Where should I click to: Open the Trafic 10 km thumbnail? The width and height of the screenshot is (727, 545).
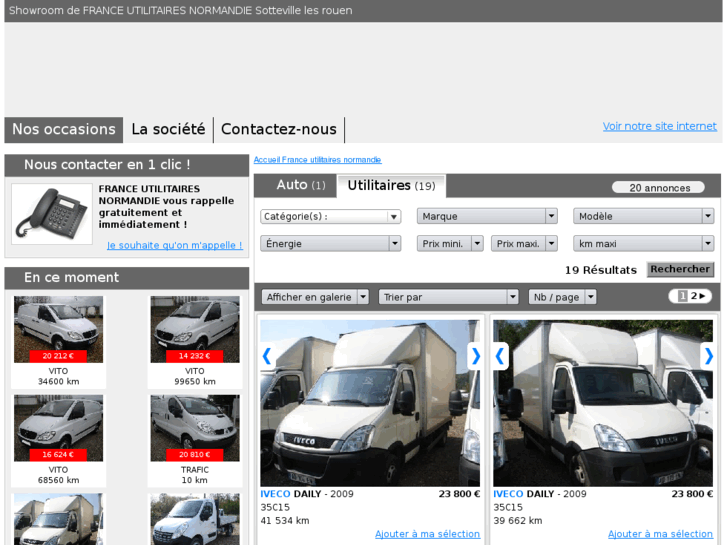pyautogui.click(x=195, y=428)
